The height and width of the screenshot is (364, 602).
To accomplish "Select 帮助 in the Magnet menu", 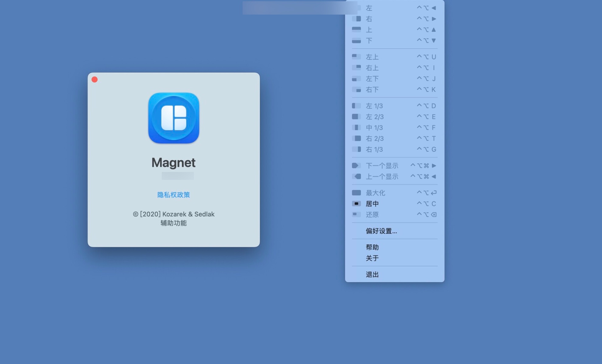I will click(x=372, y=247).
